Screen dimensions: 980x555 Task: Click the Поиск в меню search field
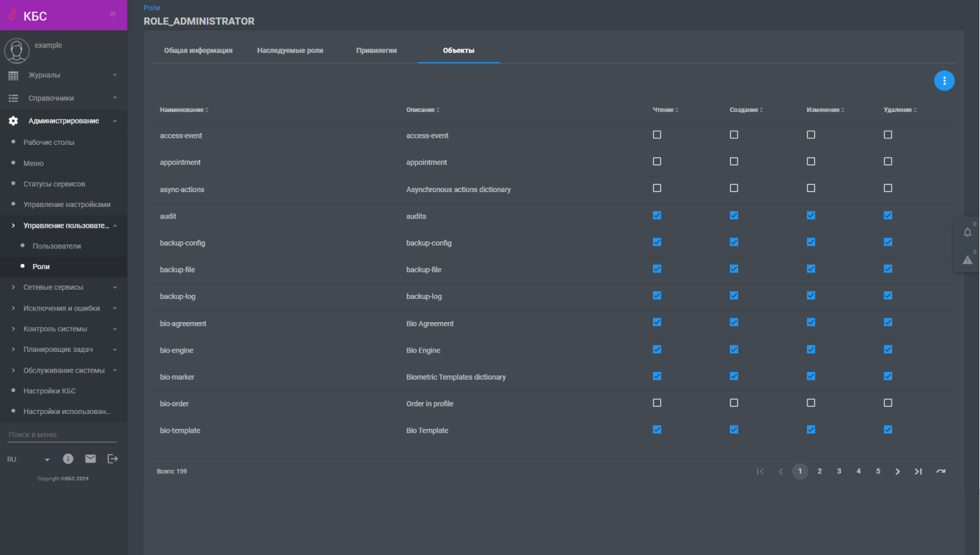point(62,435)
